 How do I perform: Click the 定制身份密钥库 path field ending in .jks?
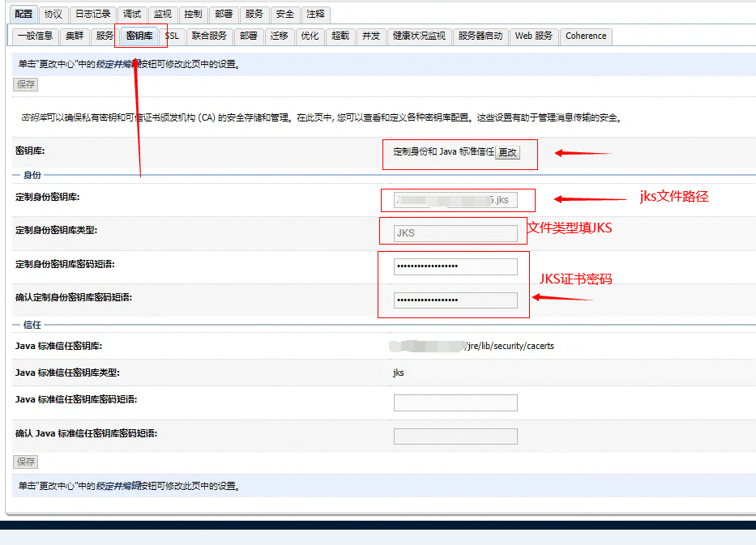pyautogui.click(x=455, y=199)
